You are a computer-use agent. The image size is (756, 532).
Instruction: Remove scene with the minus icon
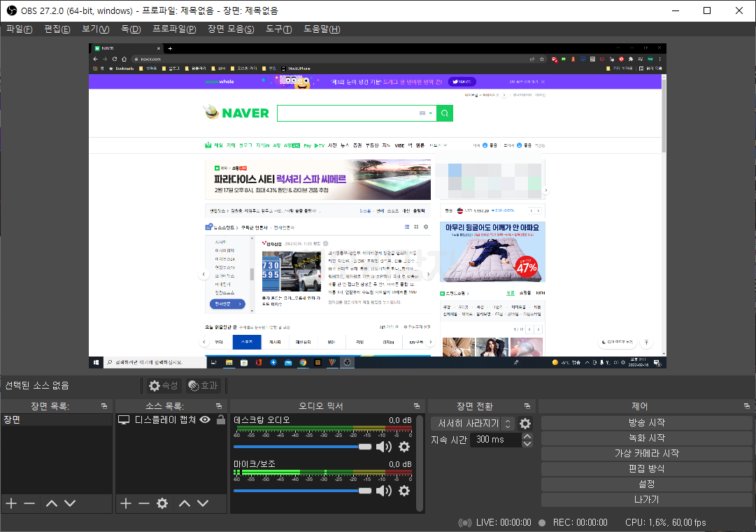click(29, 503)
